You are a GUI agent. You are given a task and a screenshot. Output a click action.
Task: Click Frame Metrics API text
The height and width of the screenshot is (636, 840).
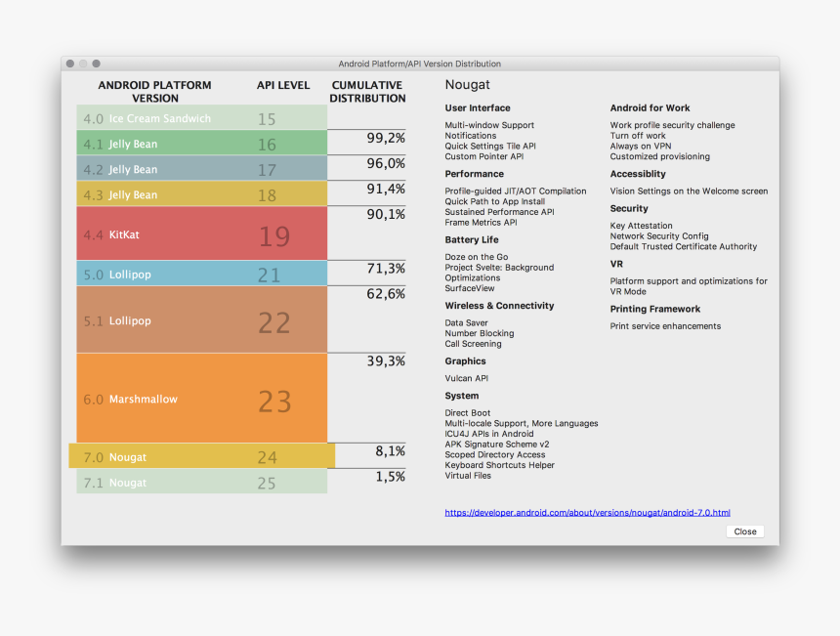[x=481, y=223]
